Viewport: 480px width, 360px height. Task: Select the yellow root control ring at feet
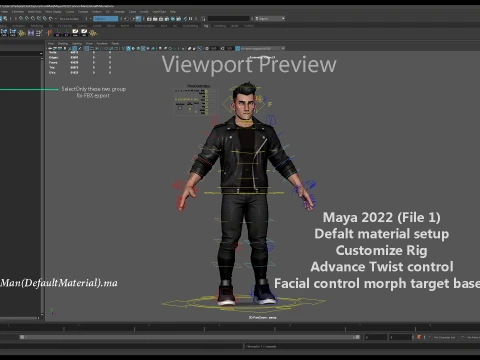[x=243, y=303]
